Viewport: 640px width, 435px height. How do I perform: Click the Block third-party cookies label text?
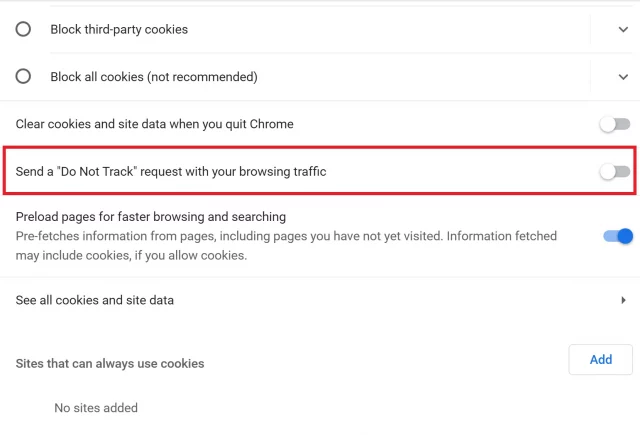[x=119, y=29]
